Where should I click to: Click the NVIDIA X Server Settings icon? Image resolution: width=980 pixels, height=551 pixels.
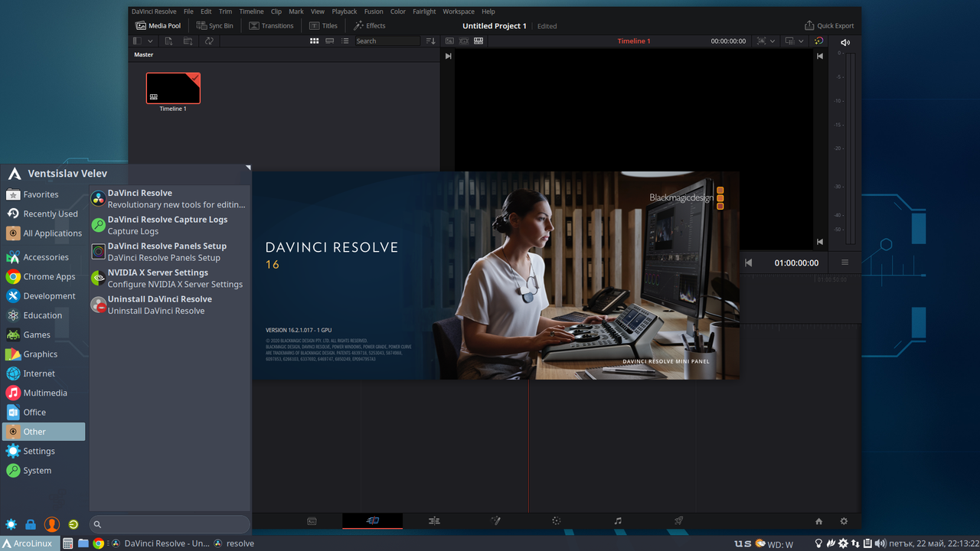coord(98,278)
